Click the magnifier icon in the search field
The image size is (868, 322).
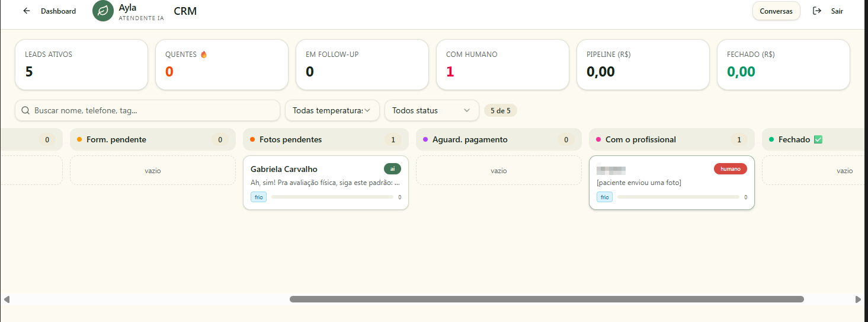click(25, 110)
